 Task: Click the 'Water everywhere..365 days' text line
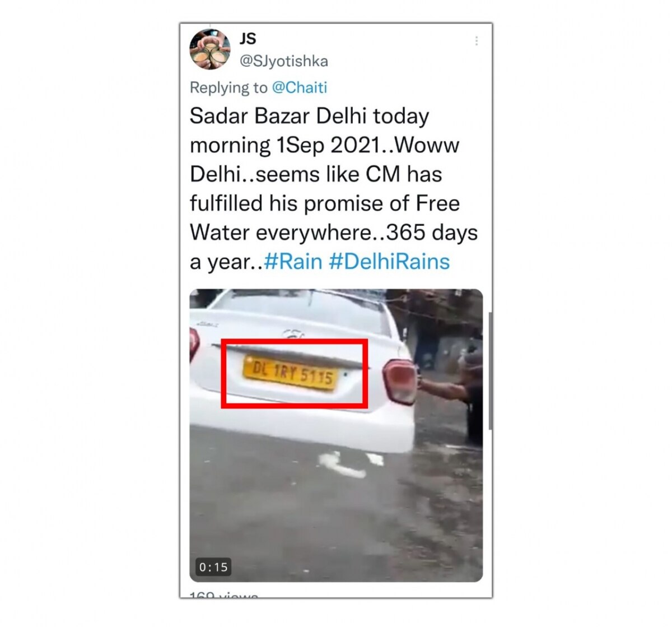tap(334, 233)
